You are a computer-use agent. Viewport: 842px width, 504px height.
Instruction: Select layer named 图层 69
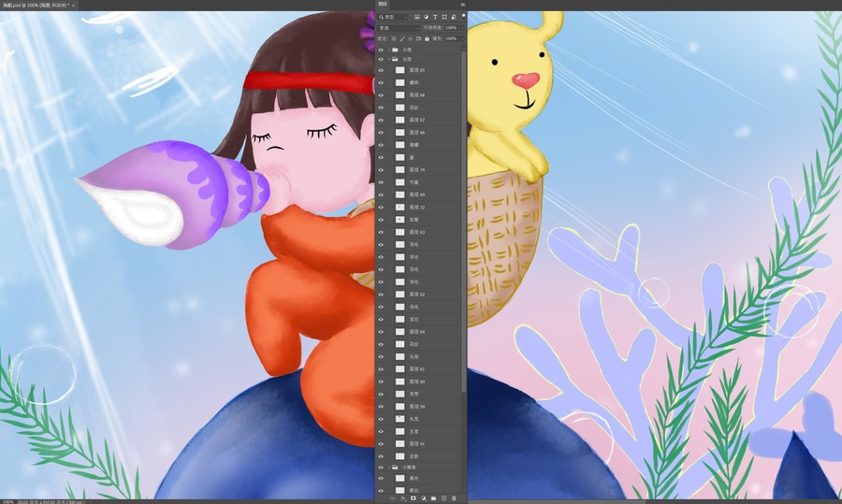pyautogui.click(x=417, y=194)
